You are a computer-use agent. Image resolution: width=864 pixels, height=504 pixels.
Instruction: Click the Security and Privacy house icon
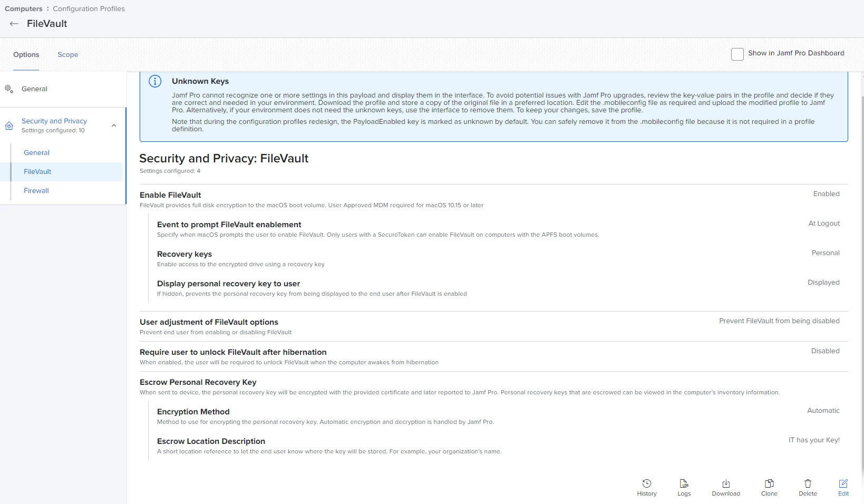coord(9,125)
